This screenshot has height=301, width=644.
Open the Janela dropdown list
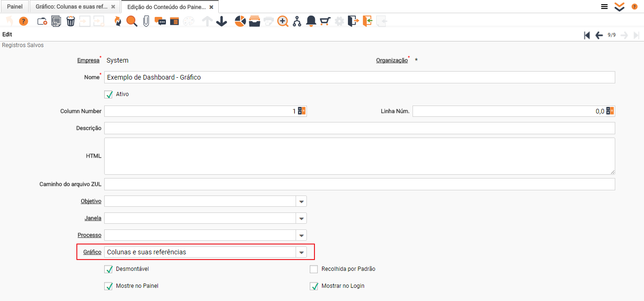[301, 219]
